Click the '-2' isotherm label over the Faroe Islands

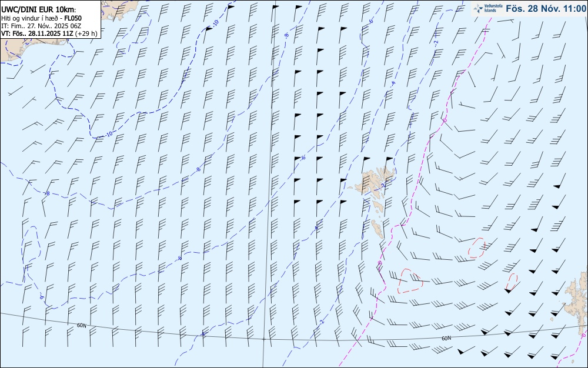click(x=383, y=186)
